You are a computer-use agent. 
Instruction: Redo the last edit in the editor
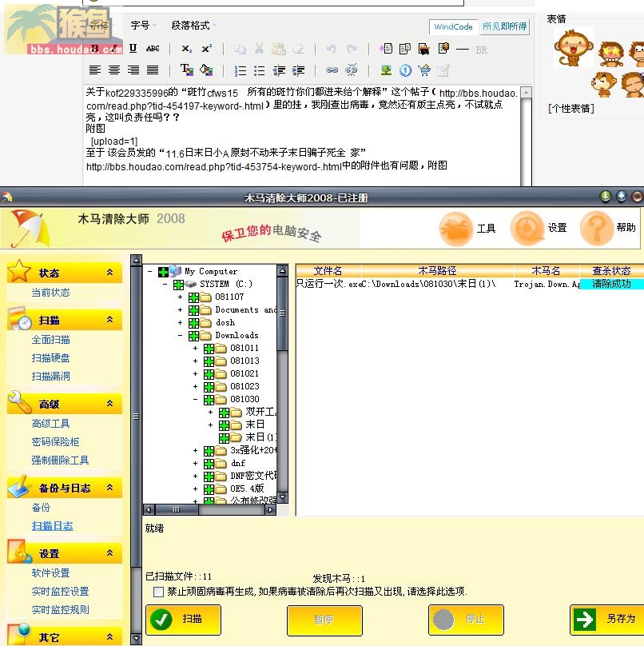click(x=352, y=50)
